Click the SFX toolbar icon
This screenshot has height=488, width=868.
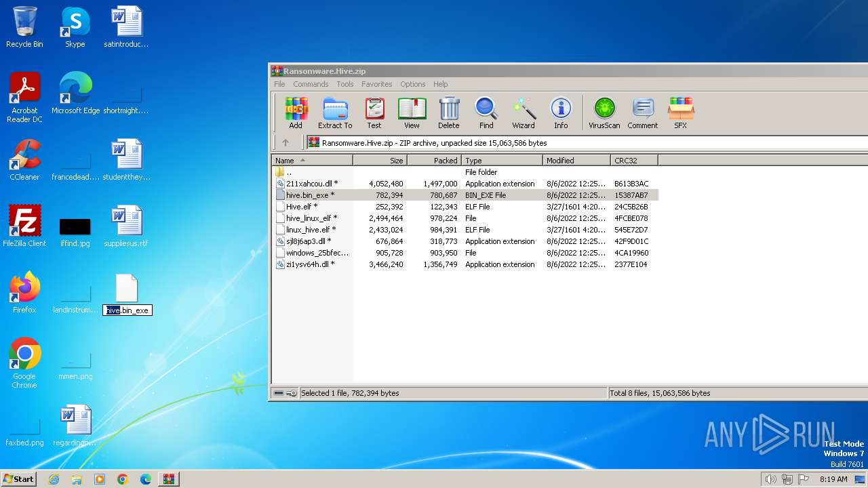(x=680, y=113)
